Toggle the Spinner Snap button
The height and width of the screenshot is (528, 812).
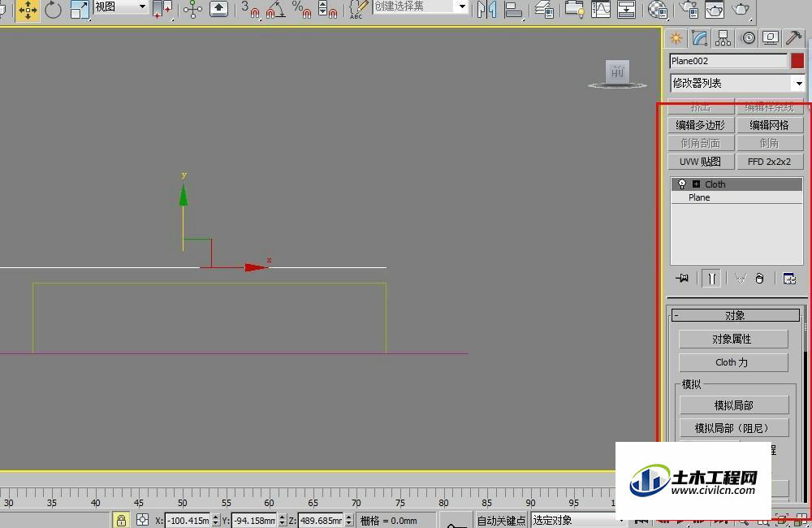click(x=327, y=9)
